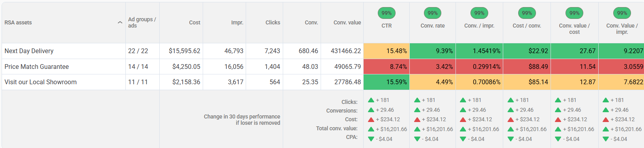644x148 pixels.
Task: Click the 99% badge above CTR
Action: (x=386, y=13)
